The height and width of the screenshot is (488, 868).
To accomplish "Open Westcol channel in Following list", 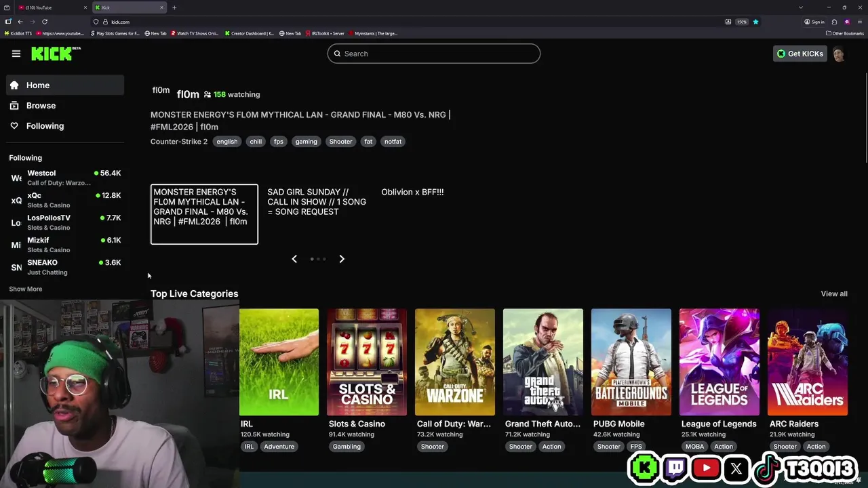I will point(65,178).
